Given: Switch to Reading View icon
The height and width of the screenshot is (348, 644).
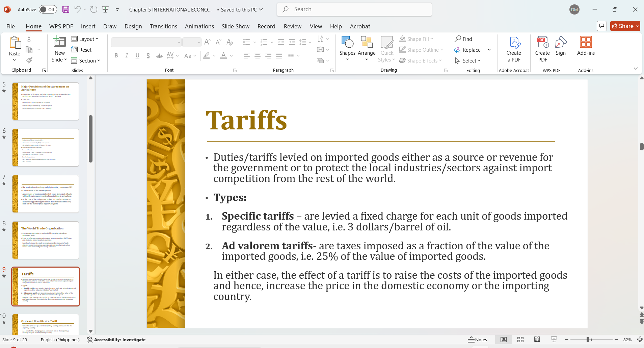Looking at the screenshot, I should click(x=537, y=340).
